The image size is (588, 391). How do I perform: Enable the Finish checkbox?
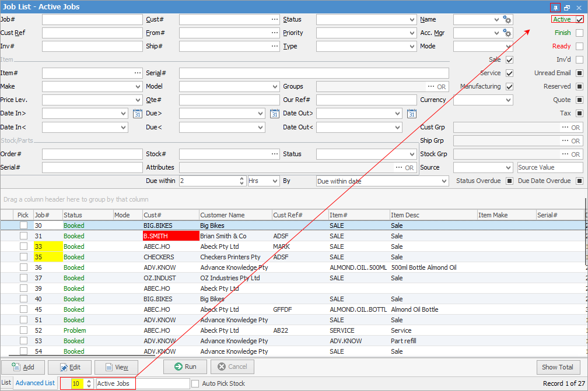[x=579, y=33]
